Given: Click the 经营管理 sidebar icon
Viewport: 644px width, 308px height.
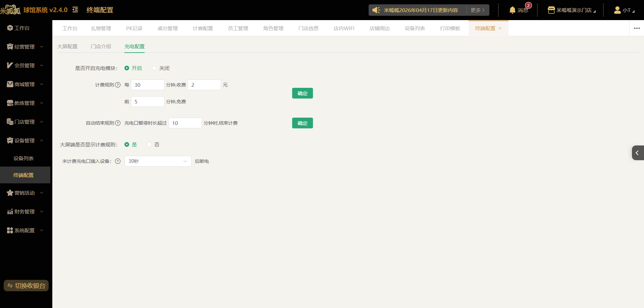Looking at the screenshot, I should pos(10,47).
